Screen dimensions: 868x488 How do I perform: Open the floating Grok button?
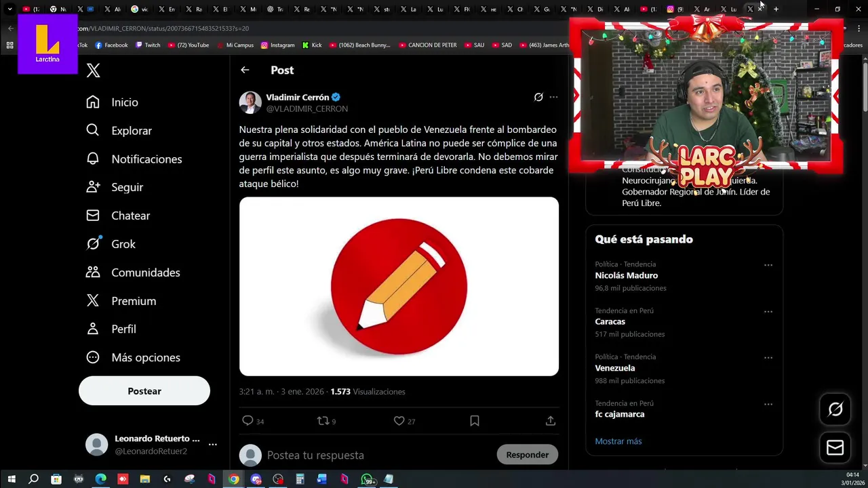click(x=835, y=409)
